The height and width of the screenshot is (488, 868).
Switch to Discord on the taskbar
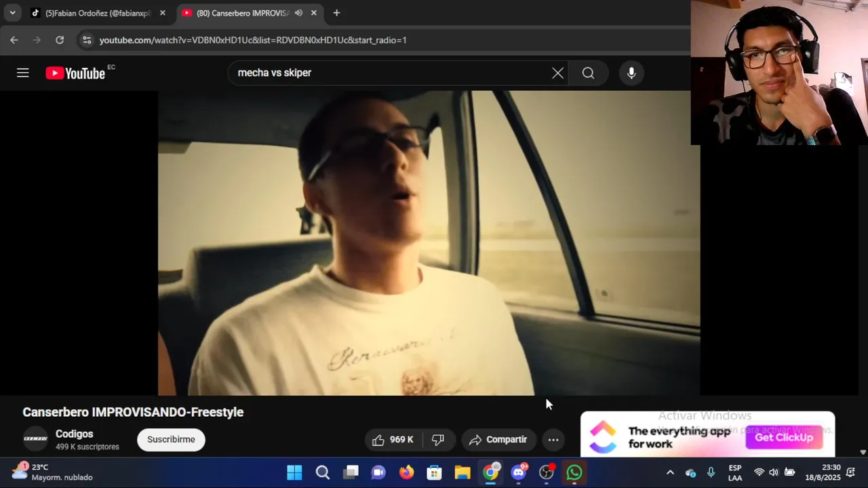pyautogui.click(x=519, y=472)
